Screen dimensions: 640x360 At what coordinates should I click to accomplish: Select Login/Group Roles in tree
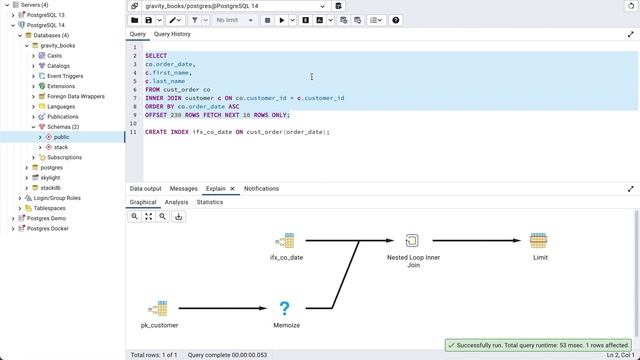tap(57, 198)
